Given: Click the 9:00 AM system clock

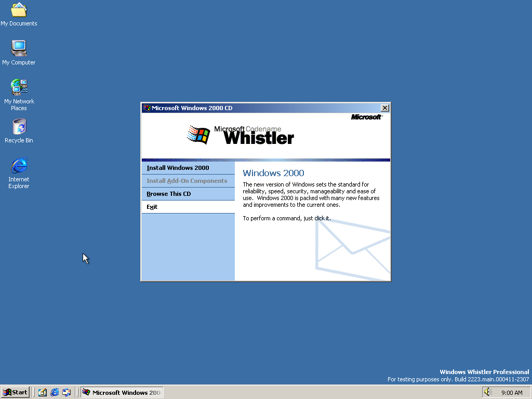Looking at the screenshot, I should (x=512, y=393).
